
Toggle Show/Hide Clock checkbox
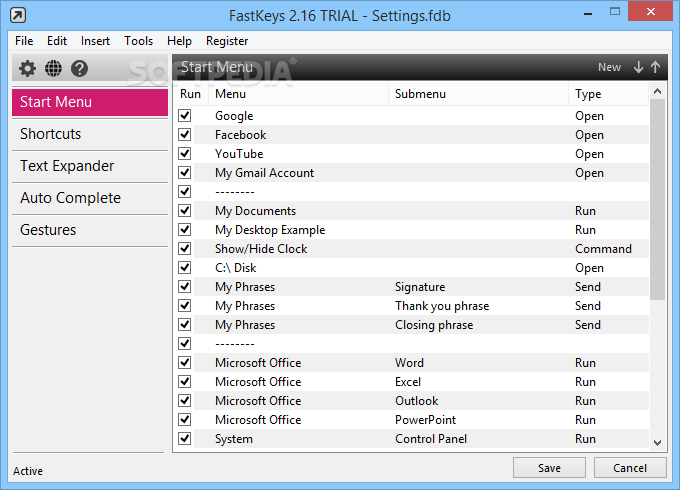(185, 248)
